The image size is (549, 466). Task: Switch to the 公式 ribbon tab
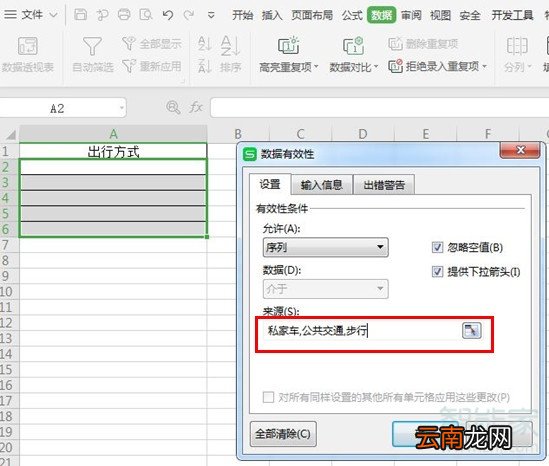pos(352,15)
